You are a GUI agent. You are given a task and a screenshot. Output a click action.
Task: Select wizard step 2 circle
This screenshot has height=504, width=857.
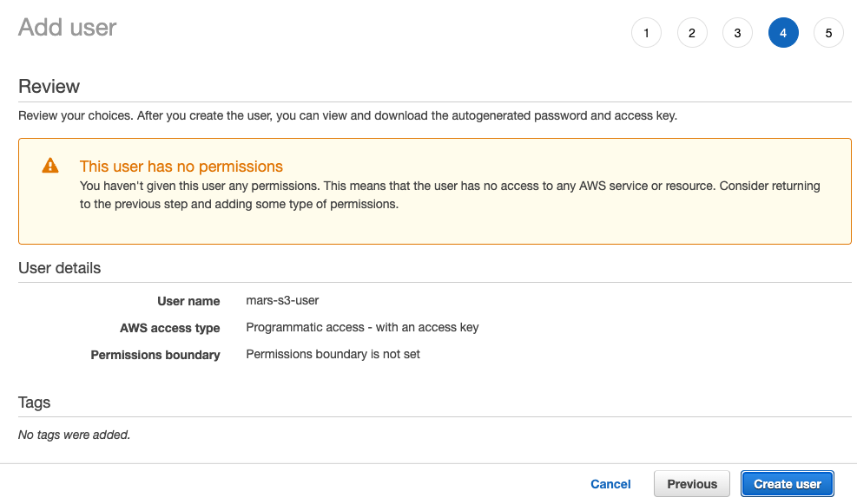(692, 32)
